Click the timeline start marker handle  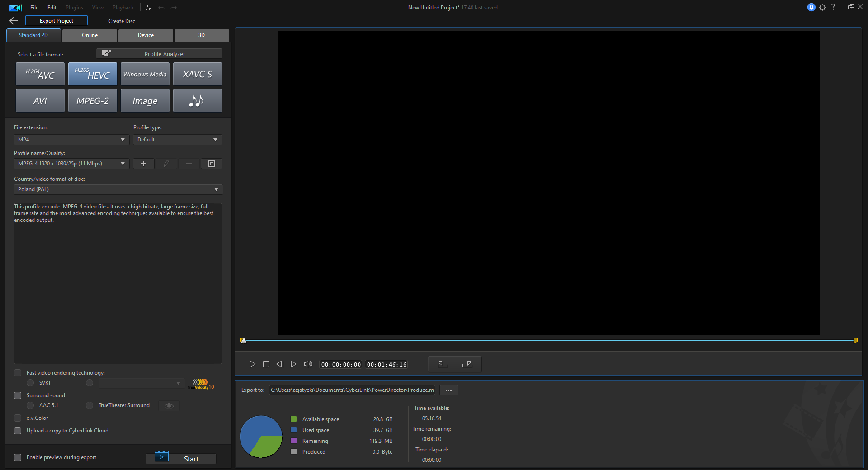click(243, 340)
